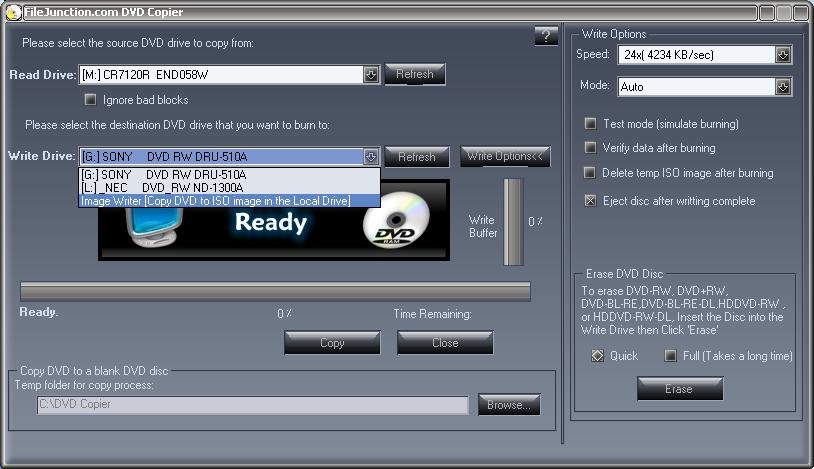Open the help question mark button

coord(546,36)
